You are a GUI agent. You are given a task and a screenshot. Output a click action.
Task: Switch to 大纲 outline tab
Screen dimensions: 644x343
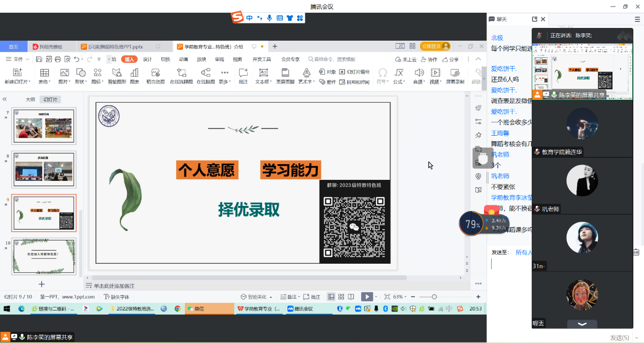click(30, 100)
